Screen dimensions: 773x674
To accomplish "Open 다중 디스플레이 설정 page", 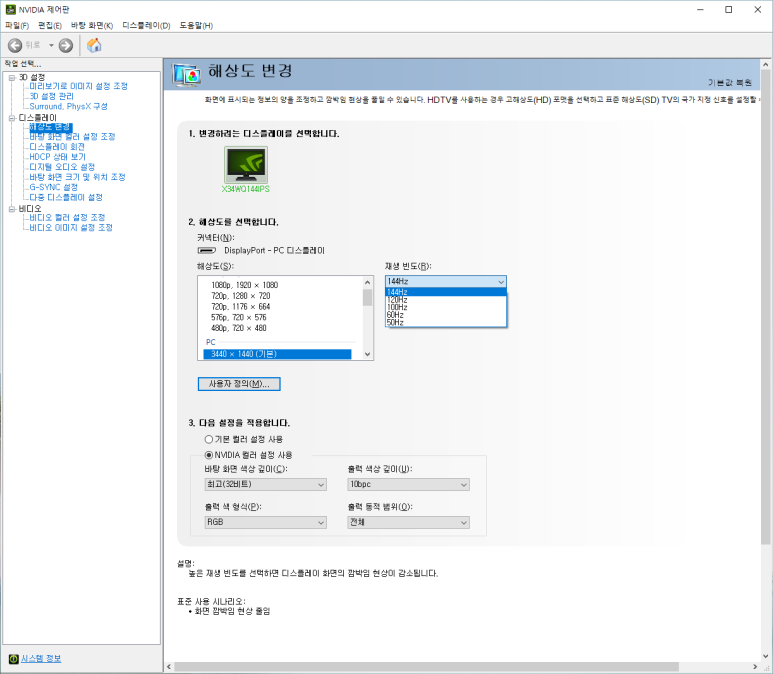I will pyautogui.click(x=66, y=197).
